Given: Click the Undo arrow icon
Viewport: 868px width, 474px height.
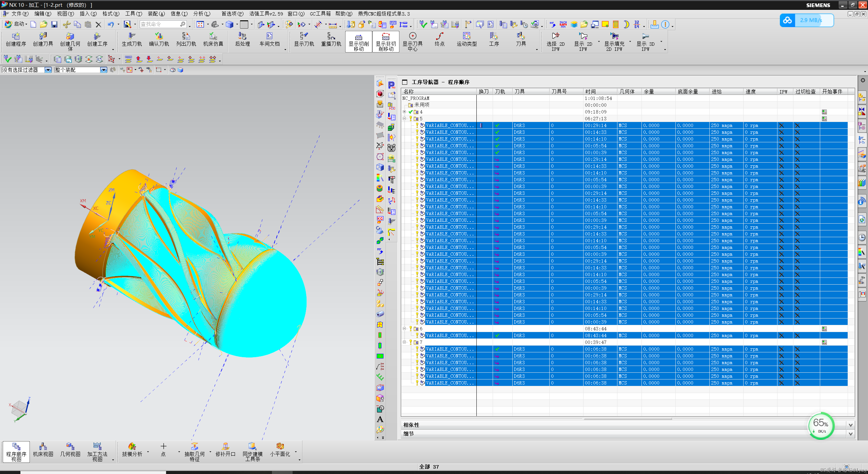Looking at the screenshot, I should 111,24.
